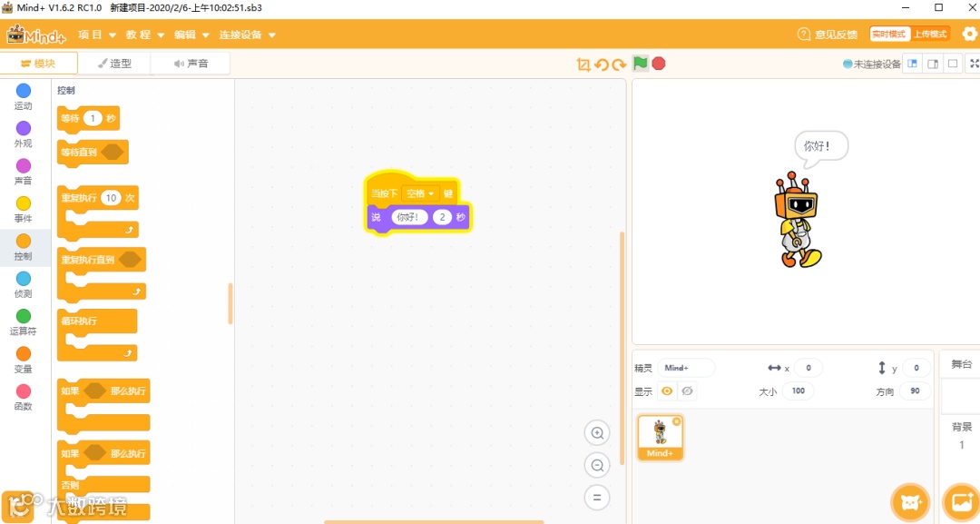Switch to 上传模式
980x524 pixels.
coord(930,34)
